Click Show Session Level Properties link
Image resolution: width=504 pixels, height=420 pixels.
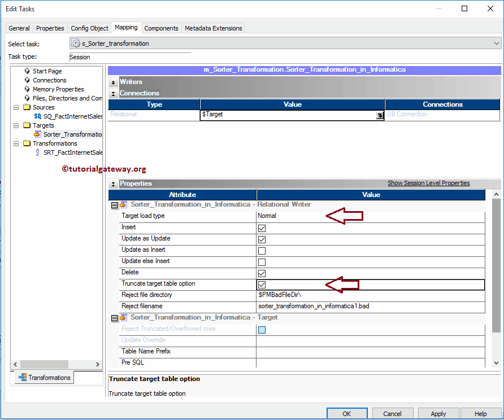click(428, 183)
